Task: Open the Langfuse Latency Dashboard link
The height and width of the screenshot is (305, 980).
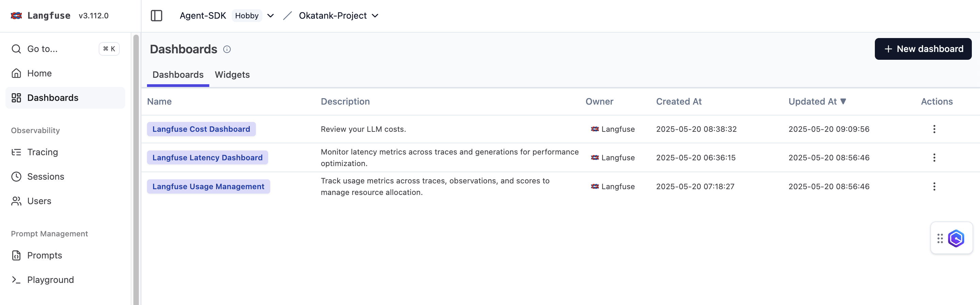Action: 207,158
